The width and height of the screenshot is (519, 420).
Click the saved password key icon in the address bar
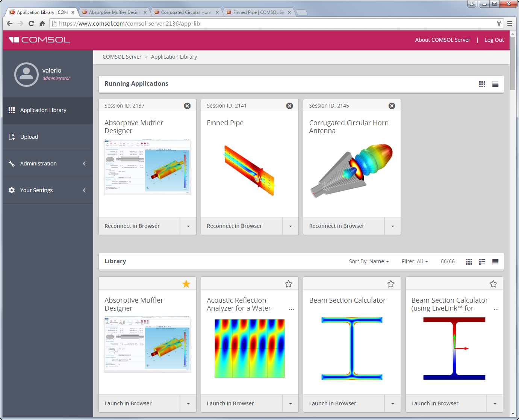coord(499,23)
